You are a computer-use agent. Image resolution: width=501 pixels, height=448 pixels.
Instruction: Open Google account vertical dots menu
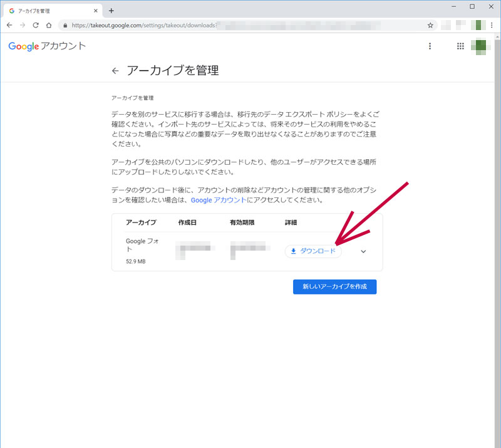coord(430,46)
